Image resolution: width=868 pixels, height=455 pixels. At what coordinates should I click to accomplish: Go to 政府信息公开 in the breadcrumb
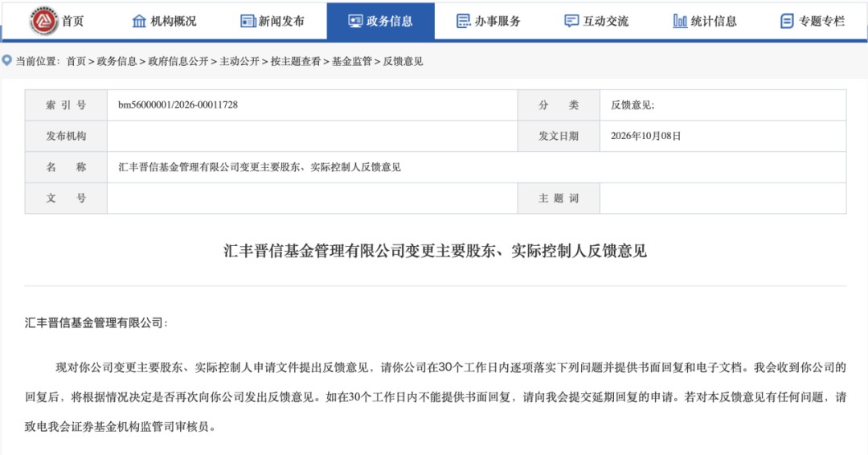pyautogui.click(x=178, y=61)
